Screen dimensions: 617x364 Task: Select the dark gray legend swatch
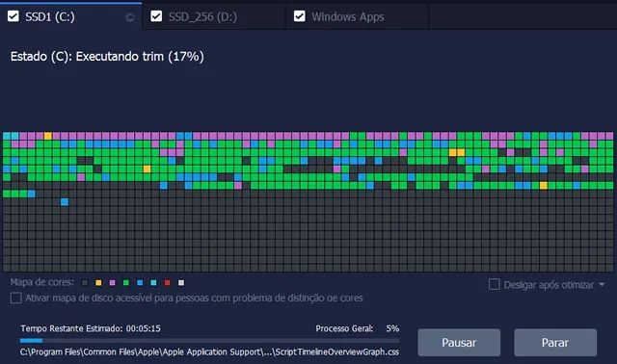tap(85, 283)
